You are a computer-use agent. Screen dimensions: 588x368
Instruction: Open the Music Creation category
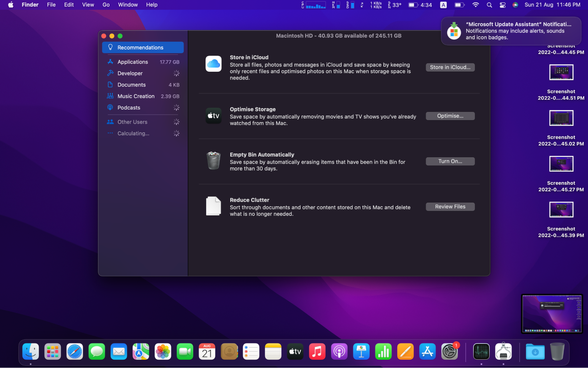point(136,96)
